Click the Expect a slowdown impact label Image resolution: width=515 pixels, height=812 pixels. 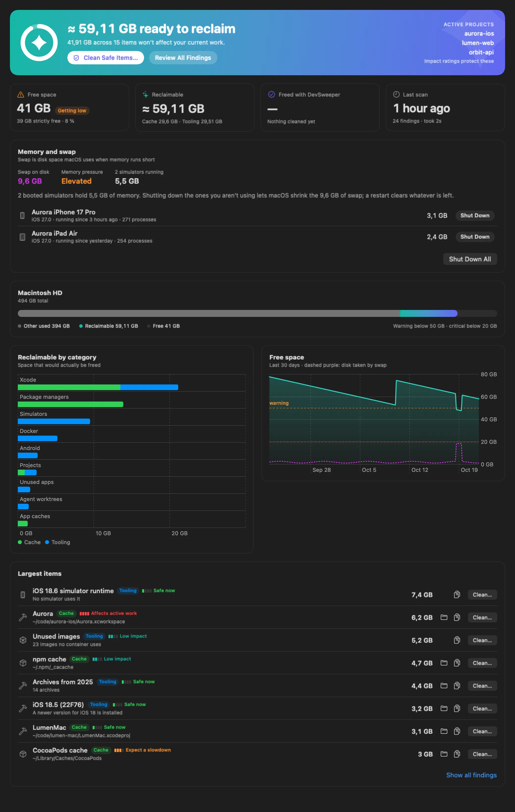coord(142,750)
